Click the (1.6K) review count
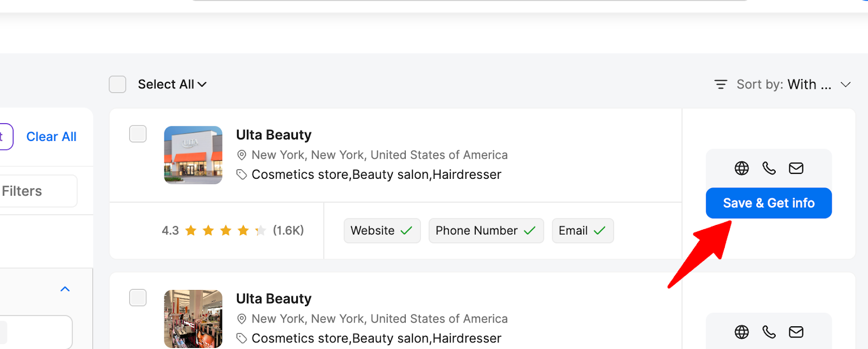 click(x=288, y=231)
